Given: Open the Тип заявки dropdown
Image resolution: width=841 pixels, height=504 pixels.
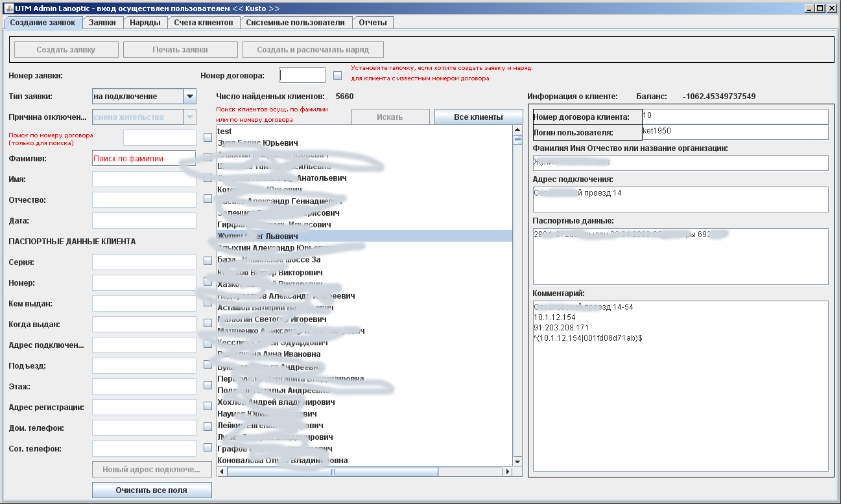Looking at the screenshot, I should point(190,97).
